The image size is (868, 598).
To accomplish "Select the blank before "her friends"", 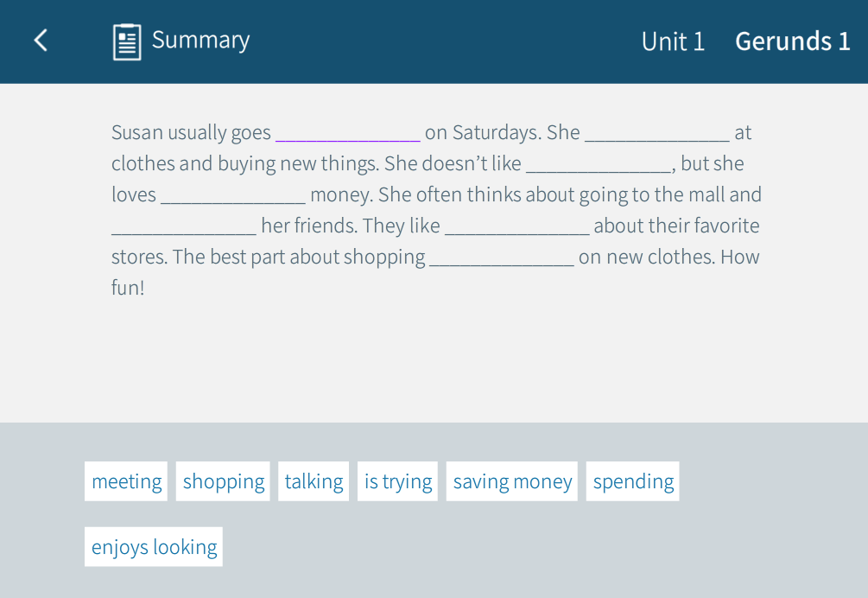I will pyautogui.click(x=184, y=226).
